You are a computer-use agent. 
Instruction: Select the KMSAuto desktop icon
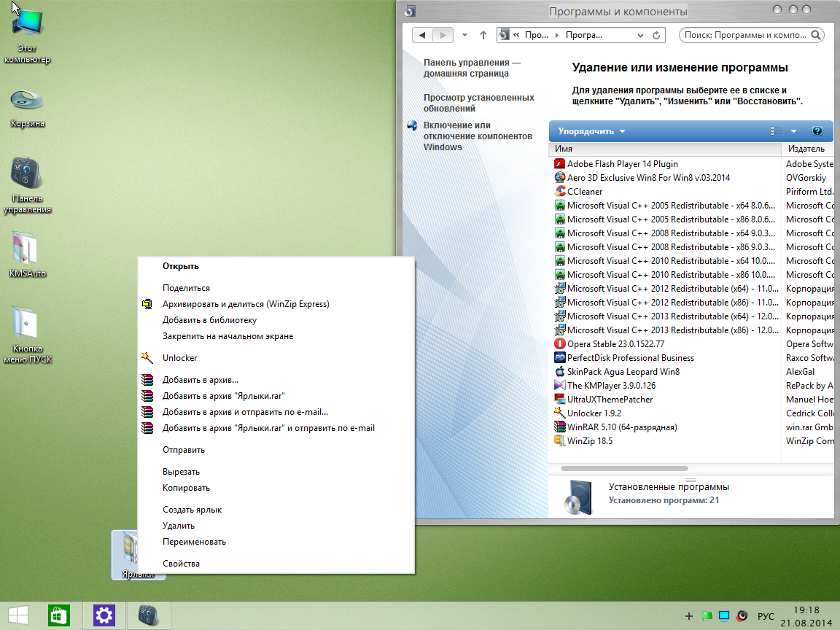coord(27,254)
